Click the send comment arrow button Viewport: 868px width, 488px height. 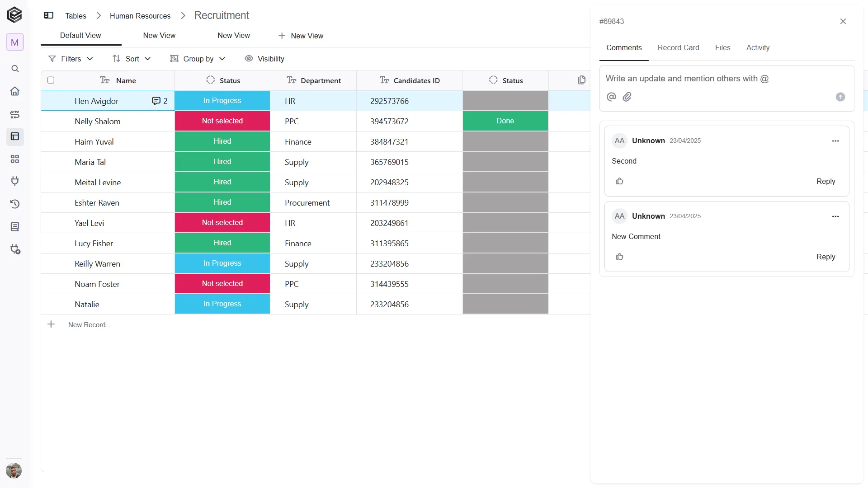(840, 97)
